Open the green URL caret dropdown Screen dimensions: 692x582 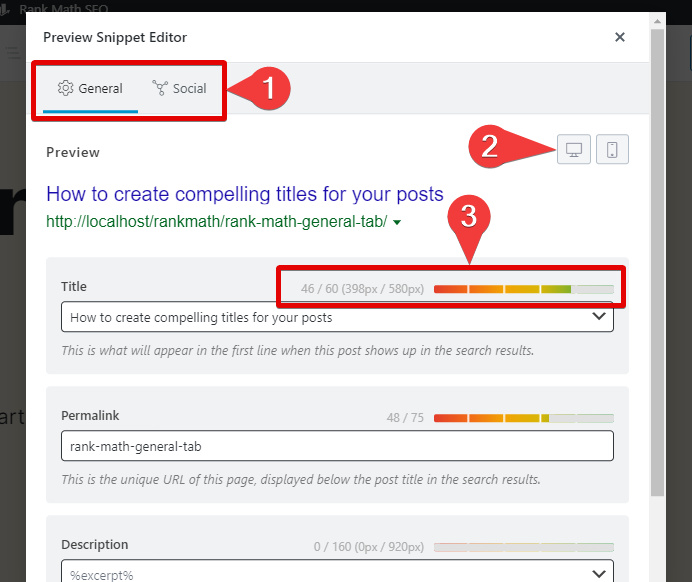397,223
